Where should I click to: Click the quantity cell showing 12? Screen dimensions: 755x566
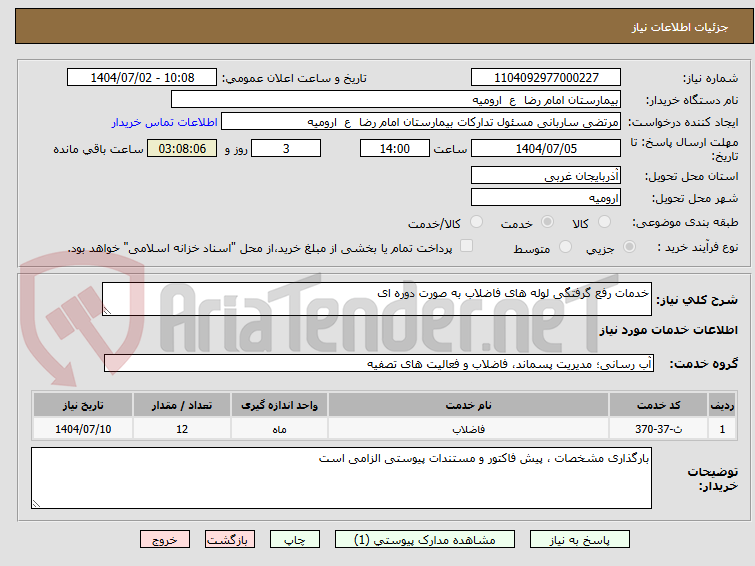(182, 429)
